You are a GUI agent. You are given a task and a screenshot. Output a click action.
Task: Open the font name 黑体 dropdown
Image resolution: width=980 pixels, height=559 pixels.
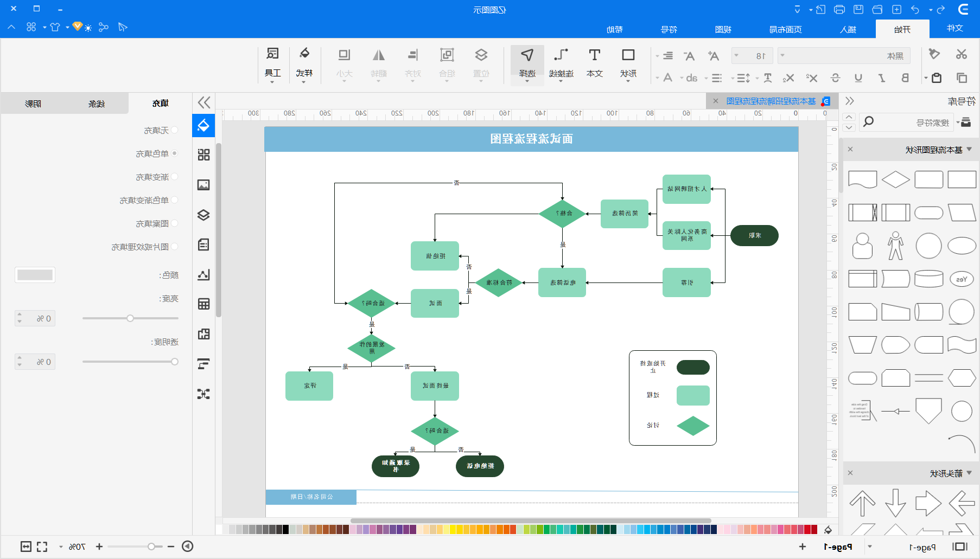pyautogui.click(x=782, y=55)
